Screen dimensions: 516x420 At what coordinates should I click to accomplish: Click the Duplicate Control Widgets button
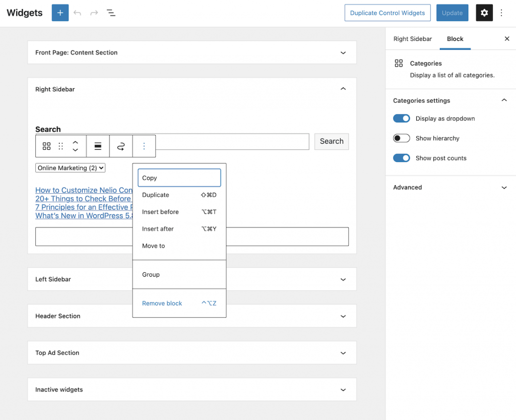click(x=388, y=13)
